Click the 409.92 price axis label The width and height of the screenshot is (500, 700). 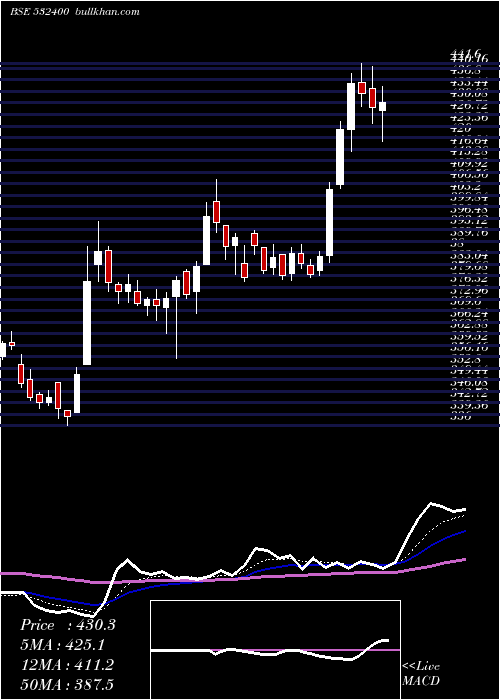coord(469,163)
